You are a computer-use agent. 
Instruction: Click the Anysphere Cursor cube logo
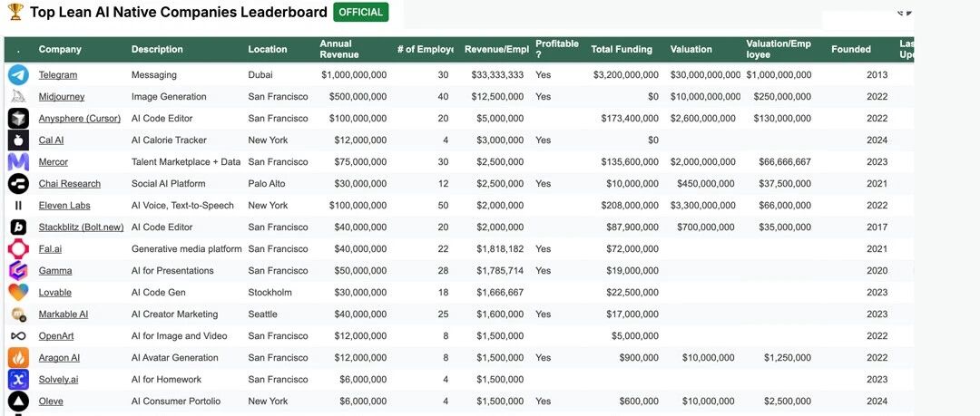(x=18, y=118)
